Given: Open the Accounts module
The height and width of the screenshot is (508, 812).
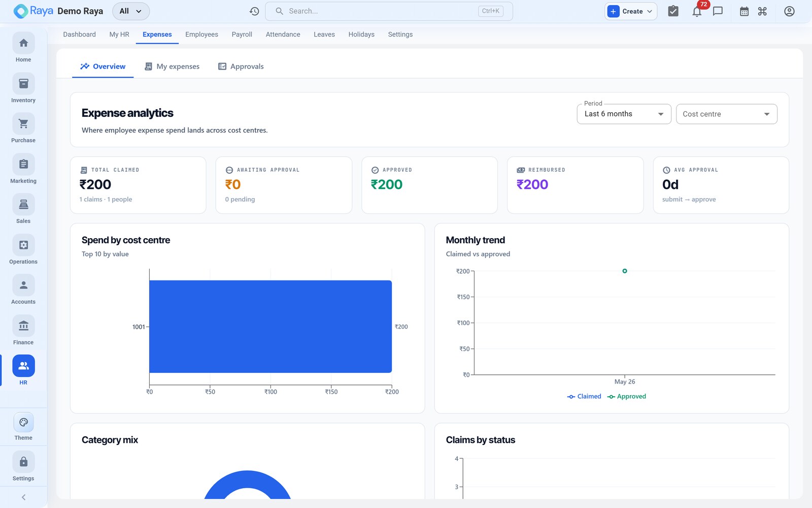Looking at the screenshot, I should pyautogui.click(x=23, y=290).
